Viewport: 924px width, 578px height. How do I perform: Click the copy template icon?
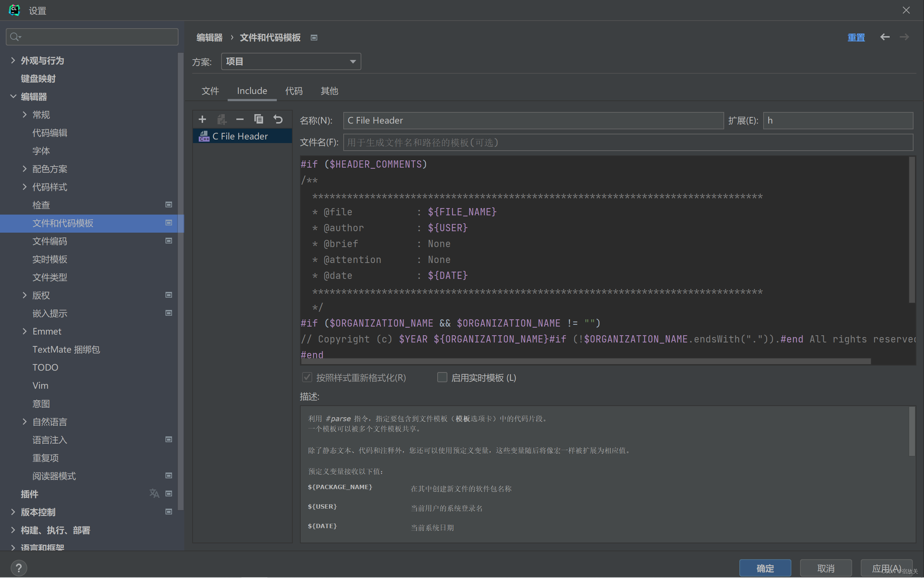(259, 119)
